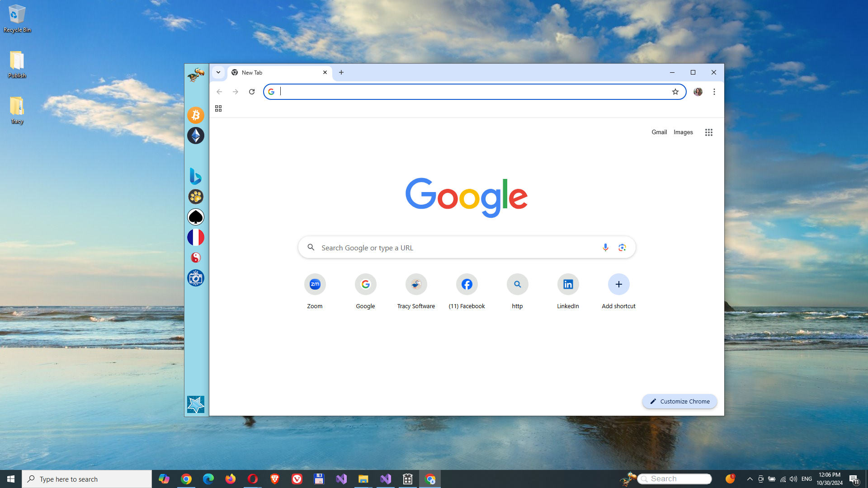Select the Tracy folder on desktop
868x488 pixels.
coord(17,110)
